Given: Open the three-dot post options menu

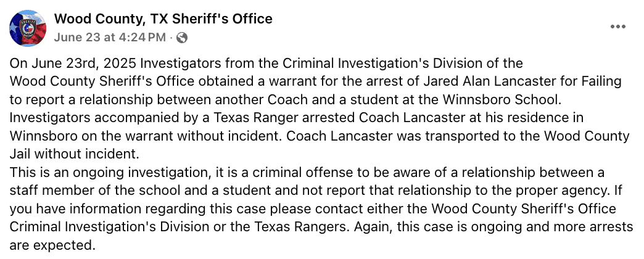Looking at the screenshot, I should pyautogui.click(x=617, y=27).
